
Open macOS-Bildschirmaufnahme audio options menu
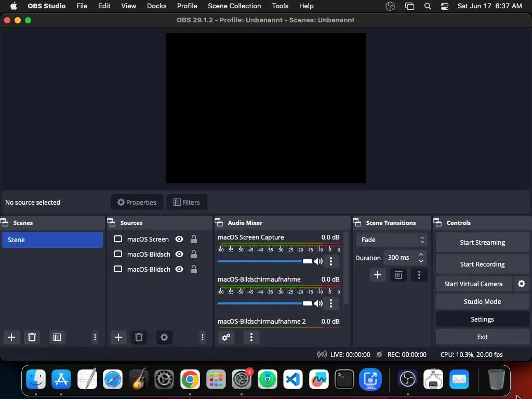(331, 303)
